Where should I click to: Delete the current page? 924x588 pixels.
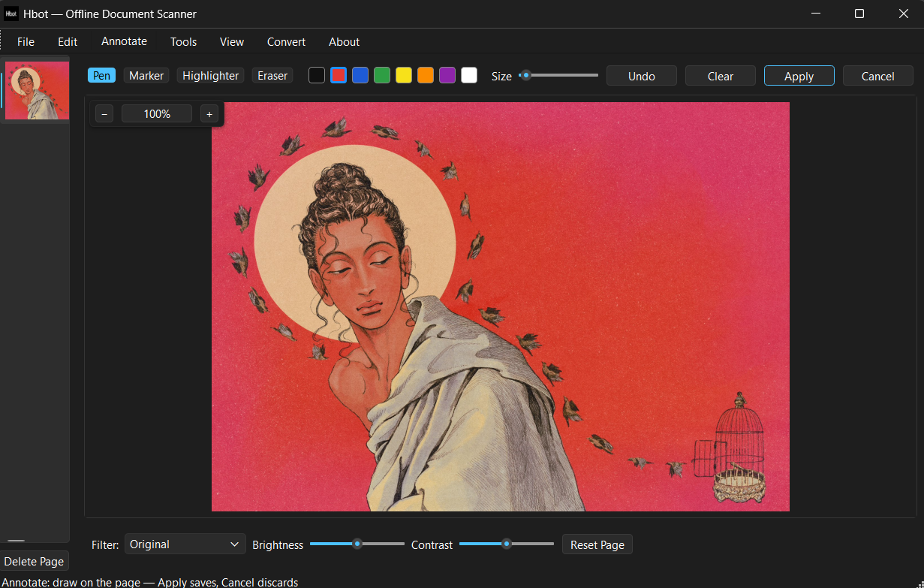[x=34, y=562]
